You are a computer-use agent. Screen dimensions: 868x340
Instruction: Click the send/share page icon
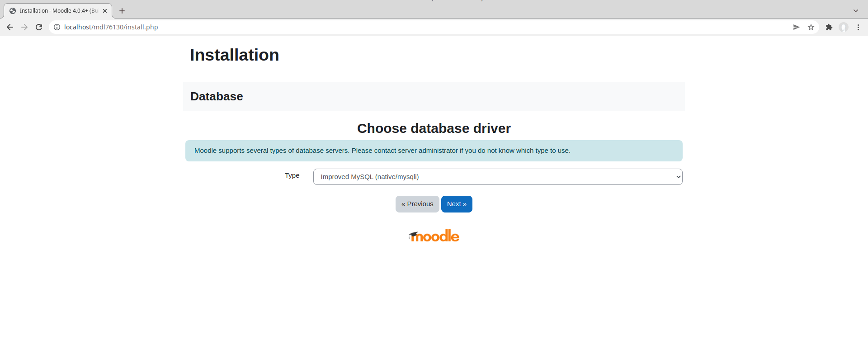pos(796,27)
